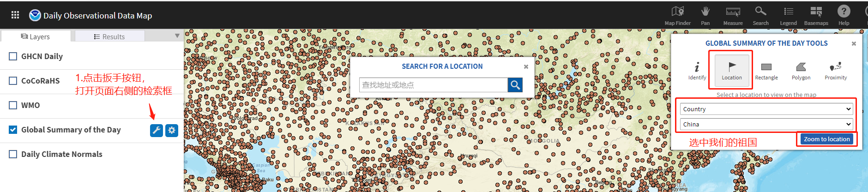This screenshot has height=192, width=868.
Task: Click the location search text field
Action: point(434,85)
